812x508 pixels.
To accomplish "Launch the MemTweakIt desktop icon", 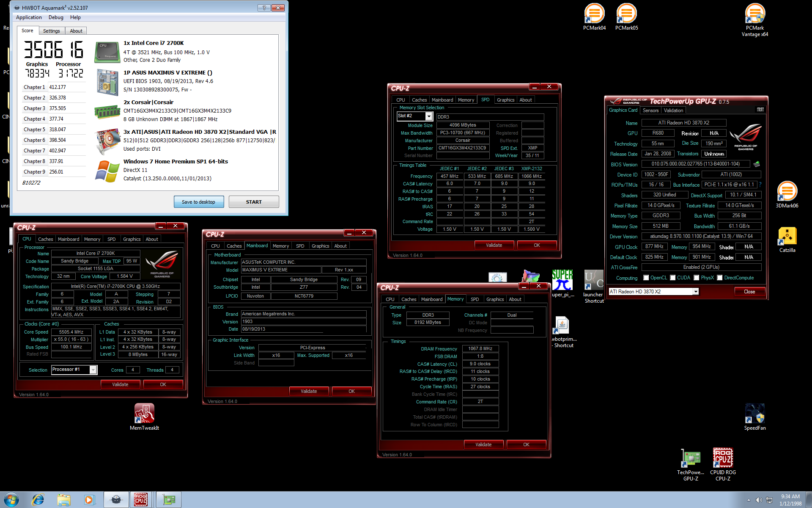I will click(144, 417).
